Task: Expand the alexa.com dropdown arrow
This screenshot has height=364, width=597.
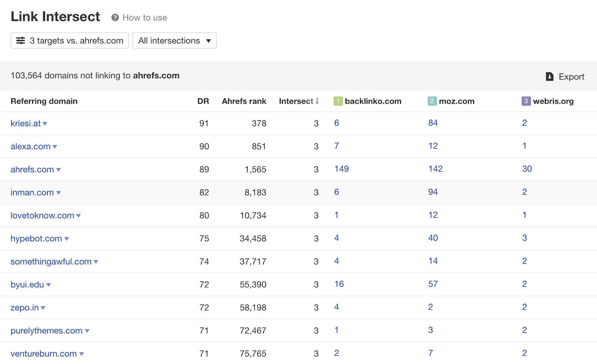Action: pos(55,147)
